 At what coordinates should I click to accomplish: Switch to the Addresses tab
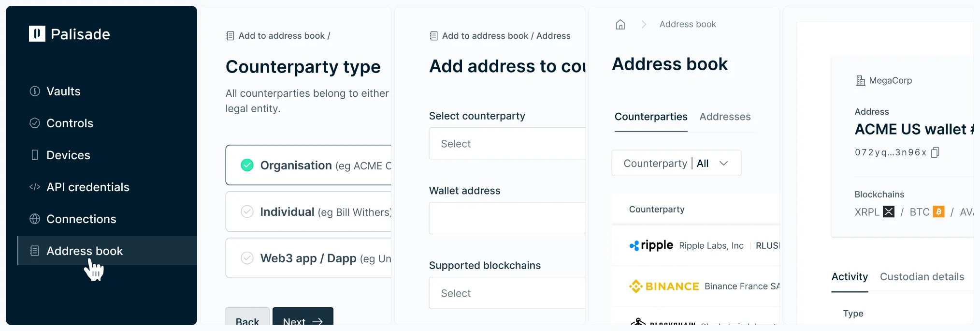pos(725,117)
